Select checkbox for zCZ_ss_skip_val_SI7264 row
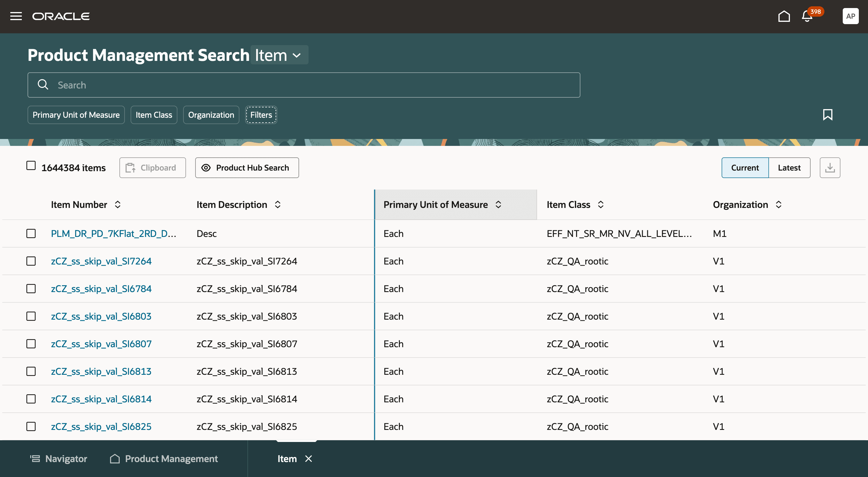Screen dimensions: 868x477 [x=31, y=261]
